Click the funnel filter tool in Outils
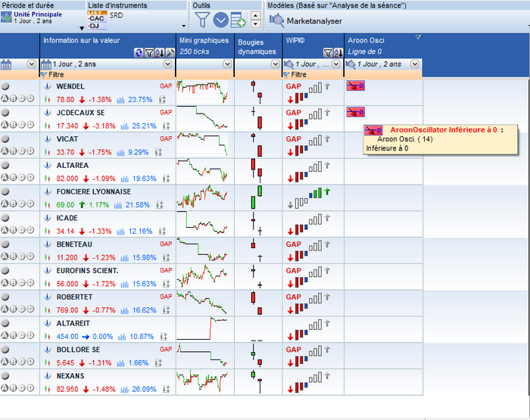The image size is (530, 420). 202,20
